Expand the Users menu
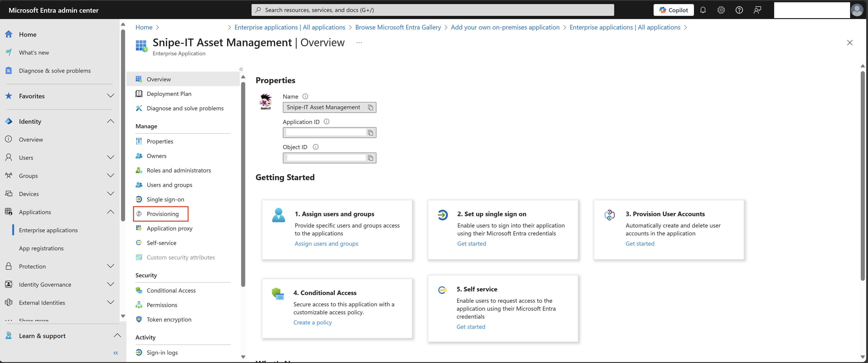 110,157
